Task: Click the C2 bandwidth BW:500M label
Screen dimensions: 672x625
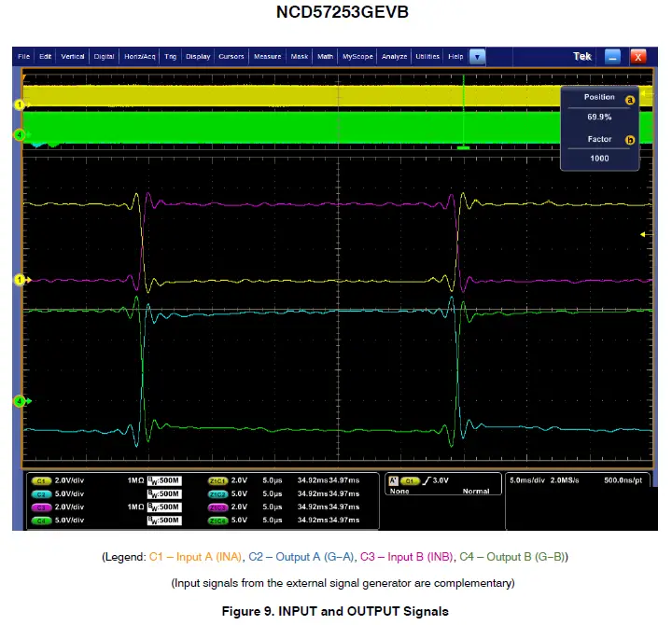Action: 164,494
